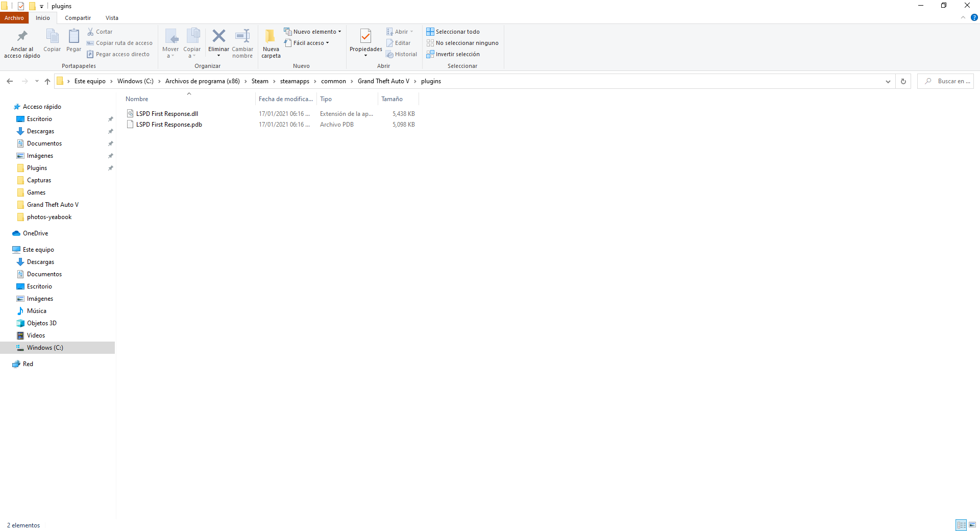Click Invertir selección

pyautogui.click(x=453, y=54)
